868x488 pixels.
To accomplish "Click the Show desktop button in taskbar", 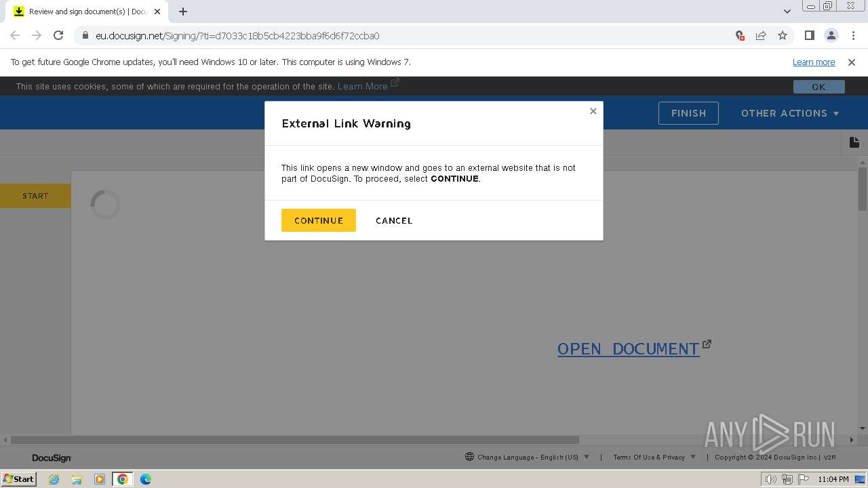I will [x=861, y=479].
